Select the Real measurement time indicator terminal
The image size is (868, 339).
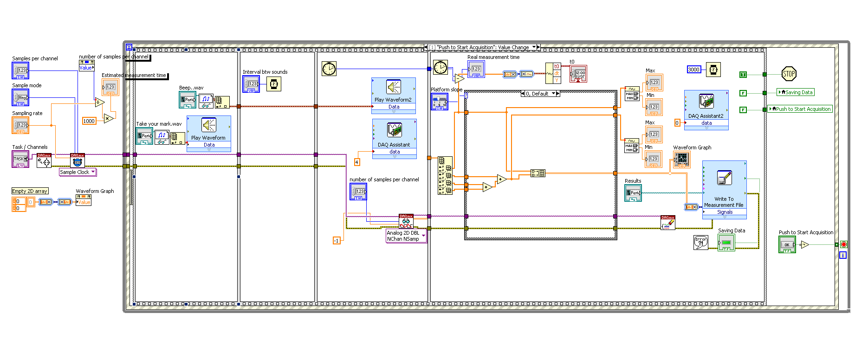pyautogui.click(x=476, y=69)
